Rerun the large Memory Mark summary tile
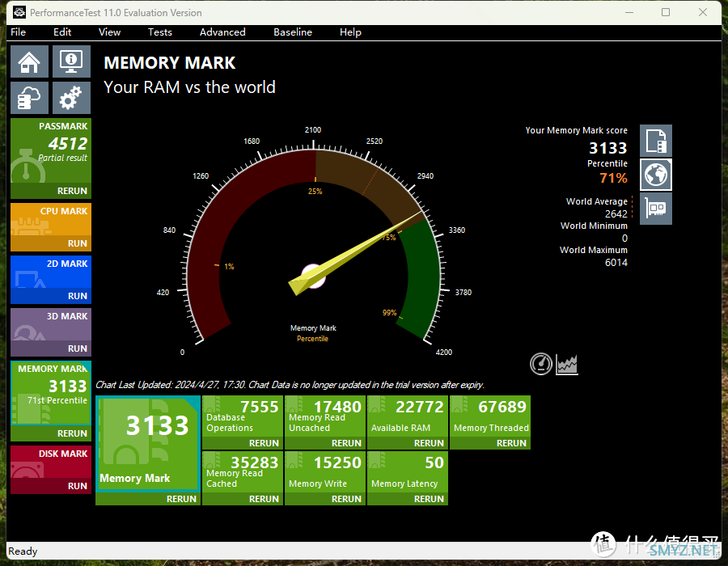 [x=148, y=499]
